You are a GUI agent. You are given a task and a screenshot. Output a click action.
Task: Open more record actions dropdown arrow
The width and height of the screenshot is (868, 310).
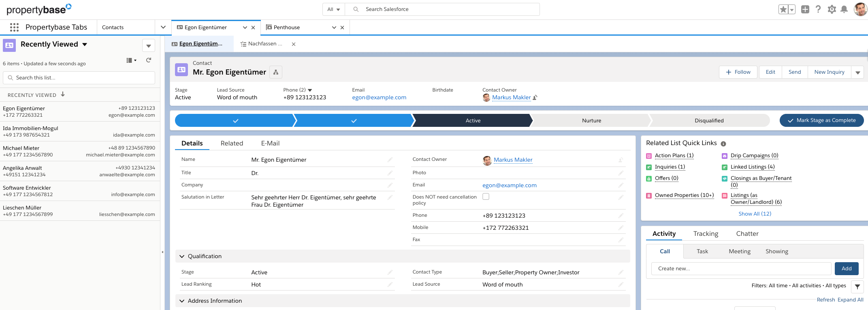pyautogui.click(x=857, y=72)
